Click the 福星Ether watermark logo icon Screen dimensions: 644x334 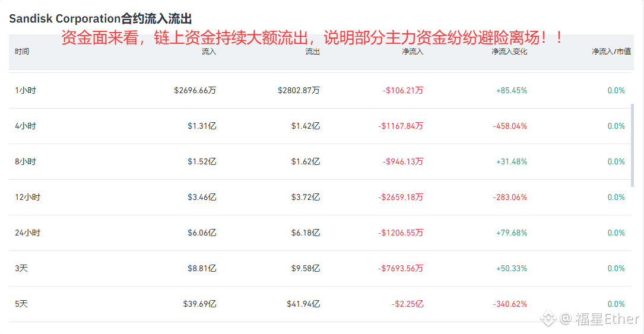click(x=548, y=319)
